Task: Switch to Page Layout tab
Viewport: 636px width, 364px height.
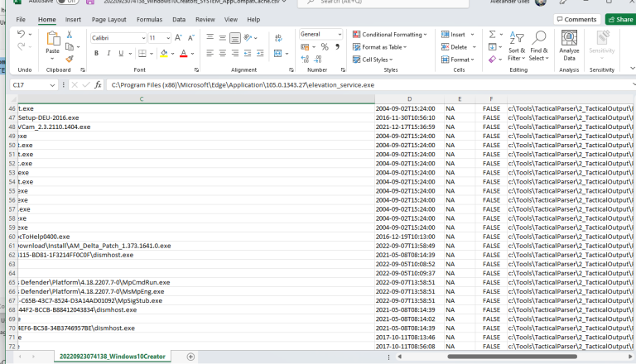Action: 108,20
